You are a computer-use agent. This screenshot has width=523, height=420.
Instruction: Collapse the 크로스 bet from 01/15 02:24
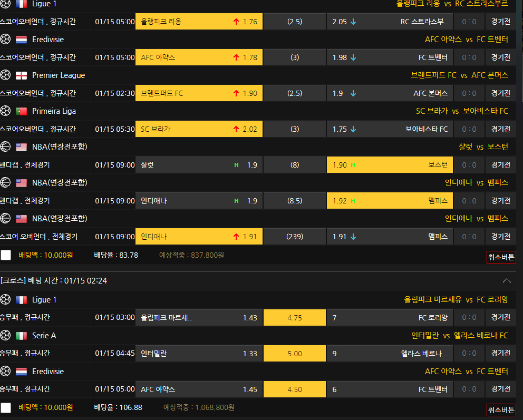click(507, 281)
